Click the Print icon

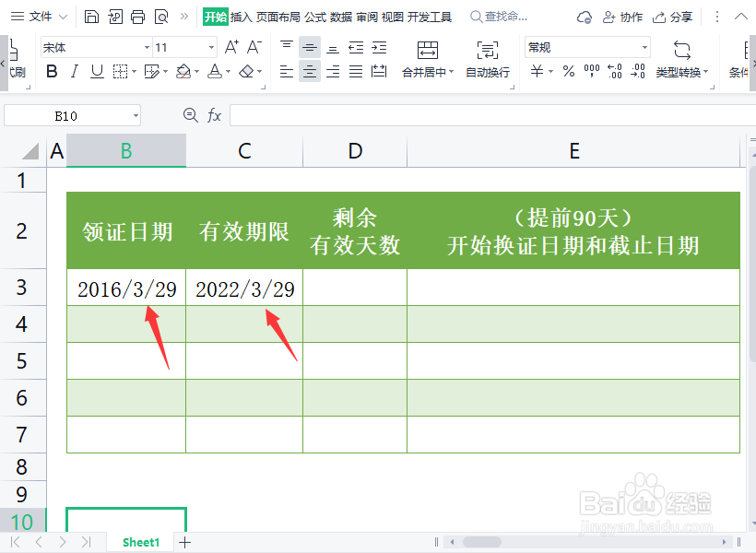[138, 17]
